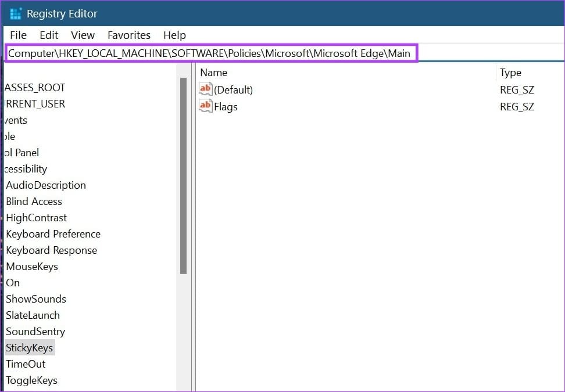Screen dimensions: 565x392
Task: Click the tree pane vertical scrollbar thumb
Action: 184,175
